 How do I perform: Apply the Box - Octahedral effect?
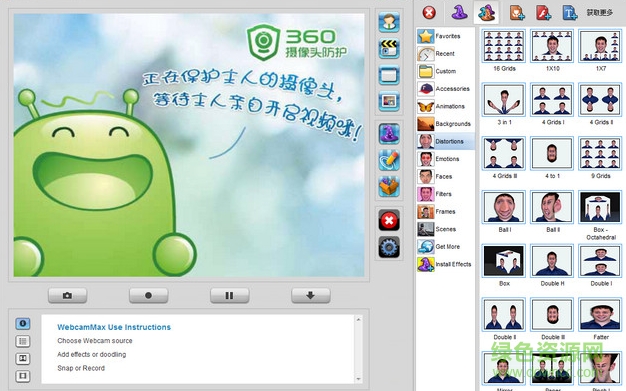click(x=600, y=207)
